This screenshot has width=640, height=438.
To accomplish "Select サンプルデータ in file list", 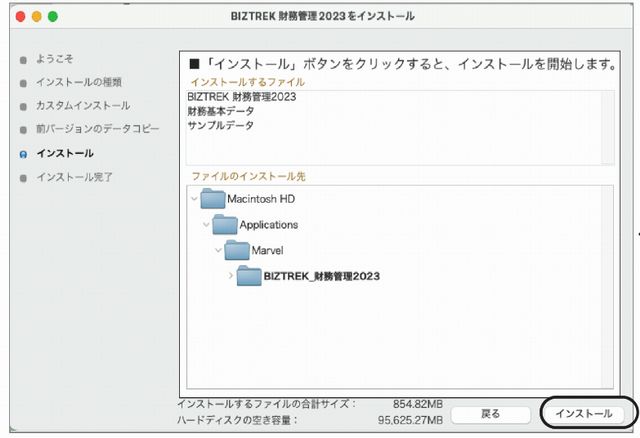I will [x=221, y=125].
